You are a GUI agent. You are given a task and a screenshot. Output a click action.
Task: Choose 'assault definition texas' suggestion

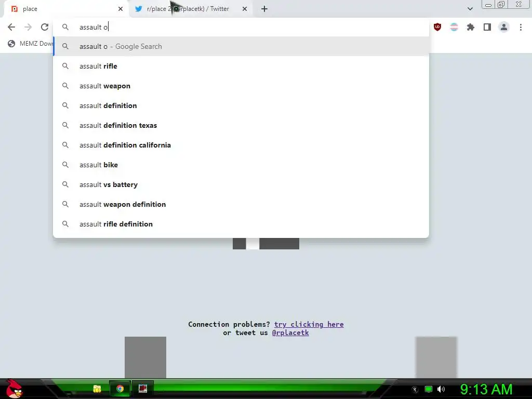[241, 125]
